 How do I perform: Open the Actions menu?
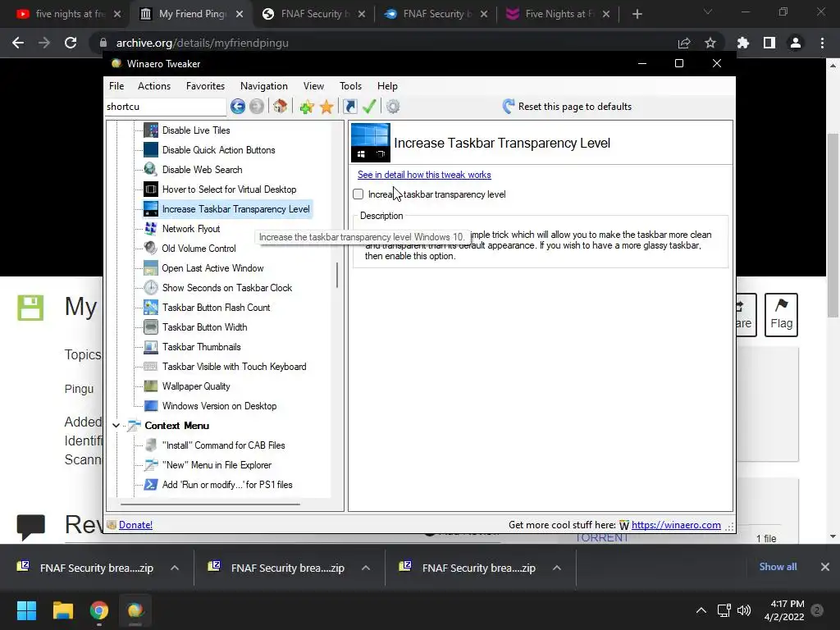pos(154,86)
